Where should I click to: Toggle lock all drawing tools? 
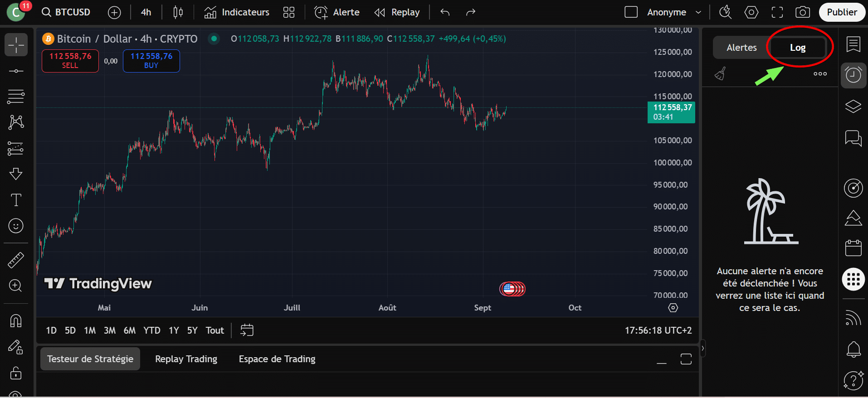pyautogui.click(x=16, y=373)
